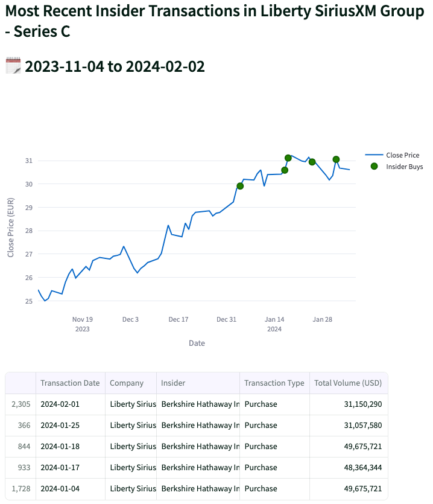Click the Date x-axis title
433x504 pixels.
pos(197,343)
